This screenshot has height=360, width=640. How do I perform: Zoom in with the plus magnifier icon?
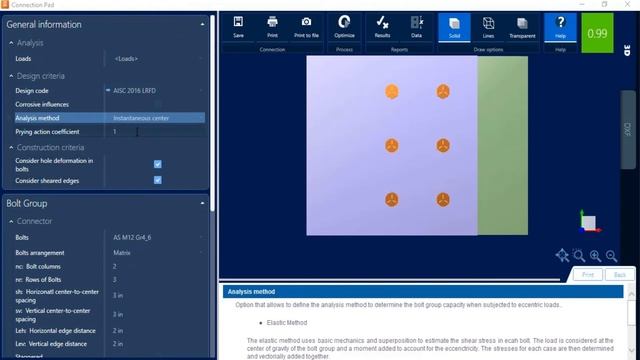[x=595, y=256]
